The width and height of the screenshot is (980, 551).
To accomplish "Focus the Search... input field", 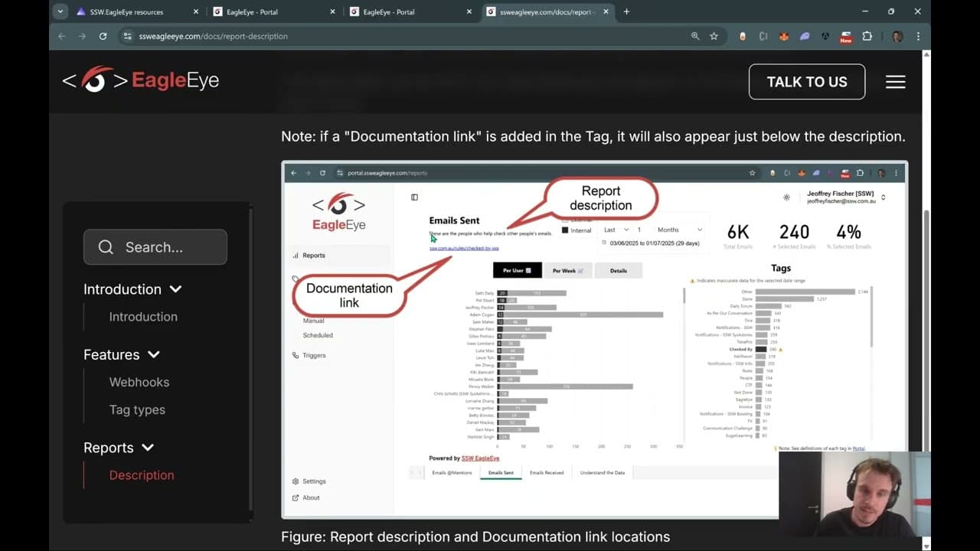I will pos(155,247).
